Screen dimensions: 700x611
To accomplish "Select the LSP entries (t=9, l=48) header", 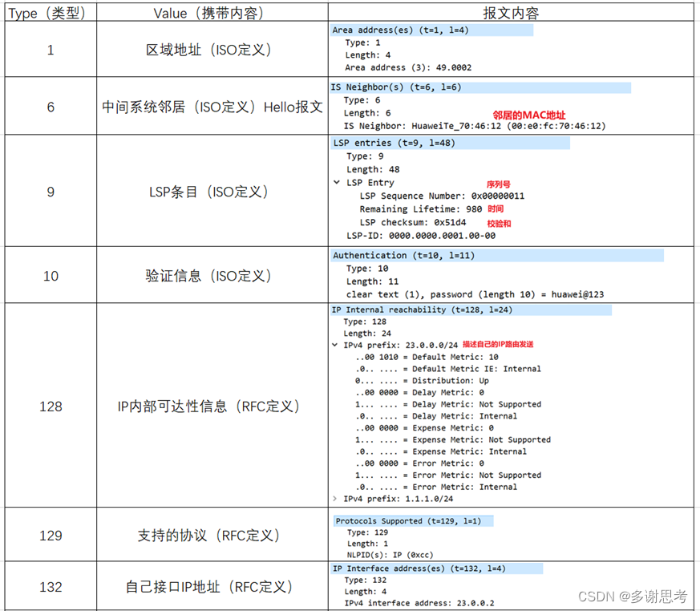I will (451, 143).
